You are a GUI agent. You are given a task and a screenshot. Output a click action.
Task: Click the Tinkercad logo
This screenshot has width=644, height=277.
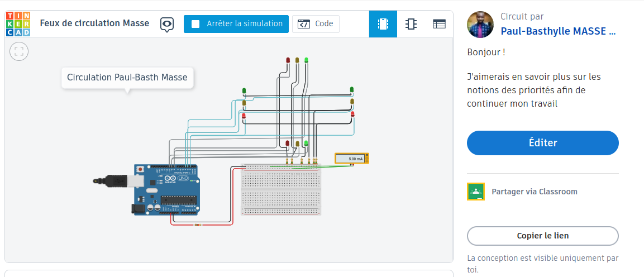[x=18, y=23]
